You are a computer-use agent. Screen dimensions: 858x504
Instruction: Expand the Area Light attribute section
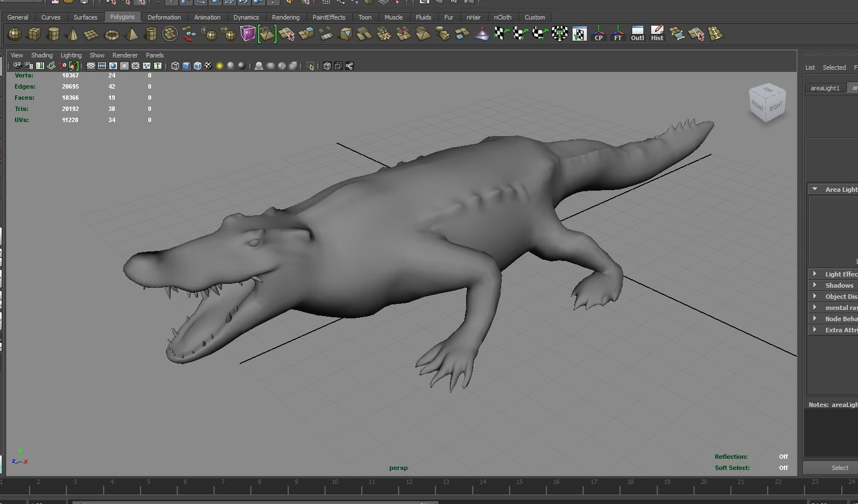pyautogui.click(x=815, y=190)
